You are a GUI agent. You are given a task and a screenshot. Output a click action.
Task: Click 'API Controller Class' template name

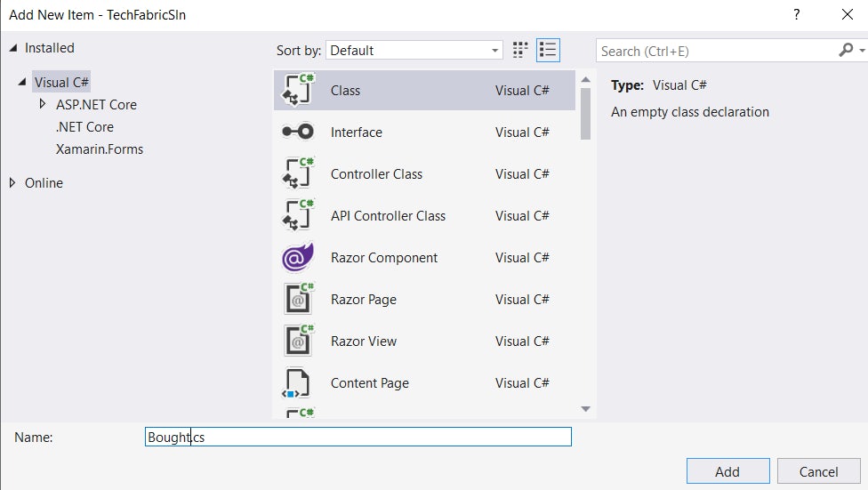(388, 216)
